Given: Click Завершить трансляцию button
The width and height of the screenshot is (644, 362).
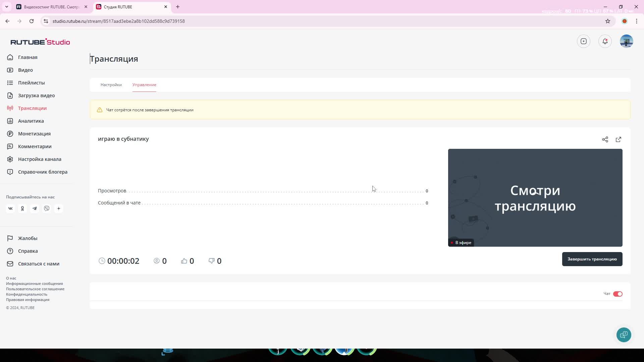Looking at the screenshot, I should click(x=592, y=259).
